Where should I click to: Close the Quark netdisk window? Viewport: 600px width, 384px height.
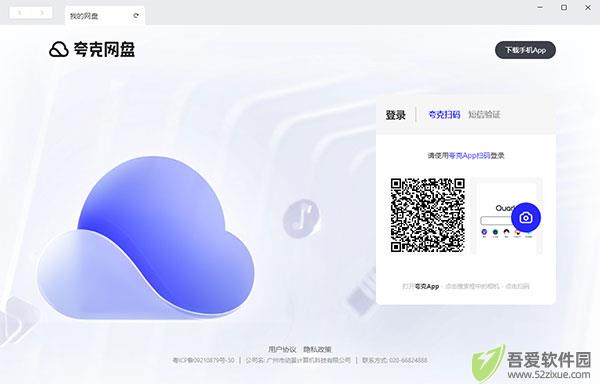point(588,8)
